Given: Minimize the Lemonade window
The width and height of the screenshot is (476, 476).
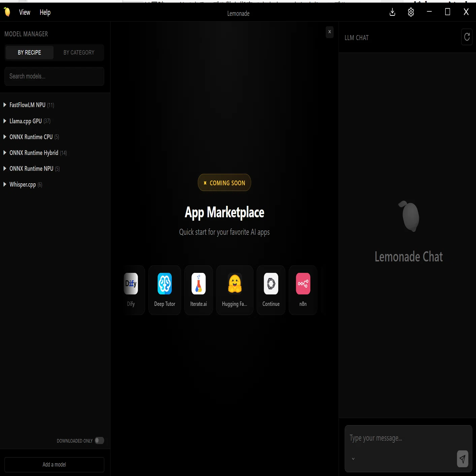Looking at the screenshot, I should pyautogui.click(x=429, y=12).
